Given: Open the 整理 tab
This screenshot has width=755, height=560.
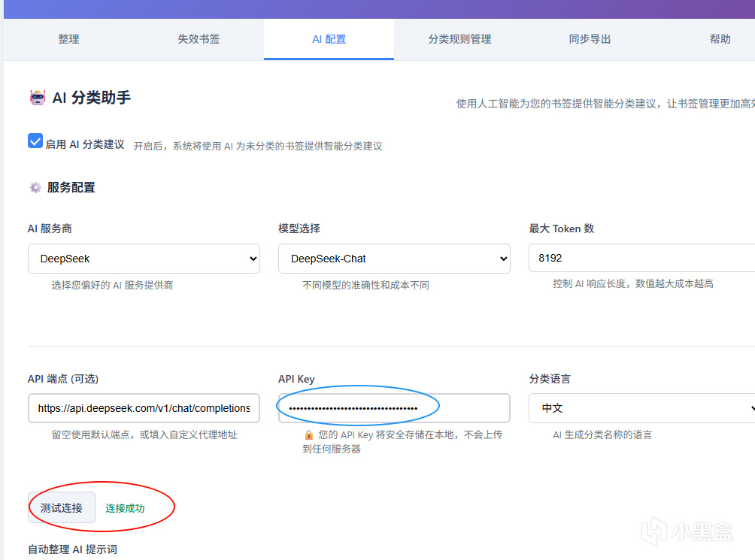Looking at the screenshot, I should [68, 39].
